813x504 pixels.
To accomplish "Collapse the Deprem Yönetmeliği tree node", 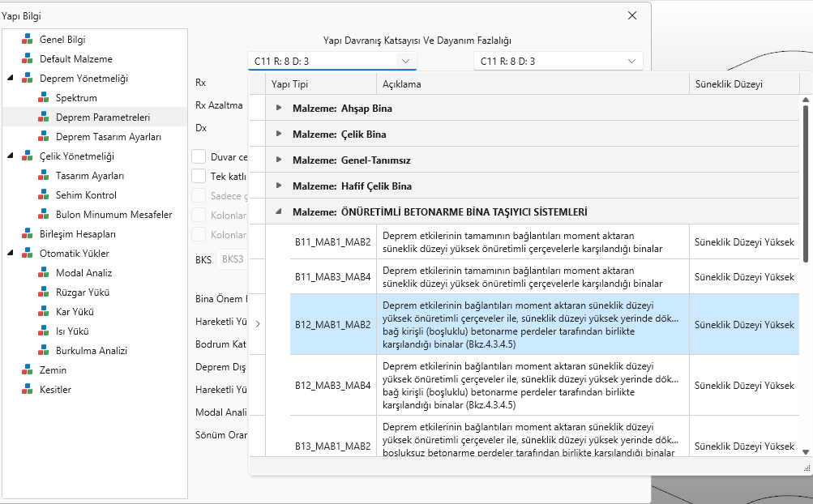I will point(11,79).
